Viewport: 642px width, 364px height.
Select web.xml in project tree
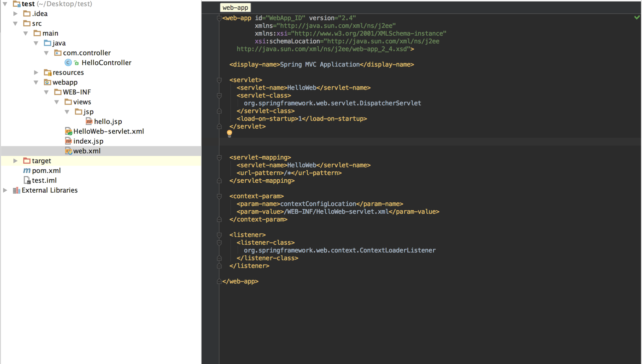click(87, 151)
